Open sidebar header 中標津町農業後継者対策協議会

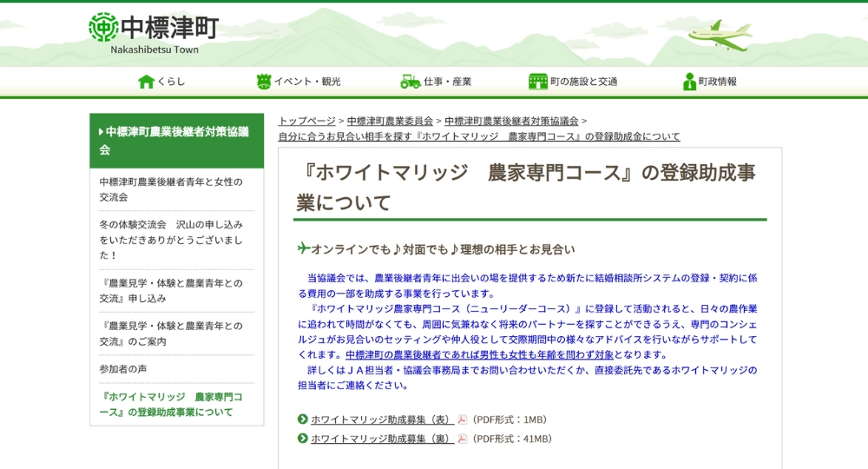(x=176, y=141)
